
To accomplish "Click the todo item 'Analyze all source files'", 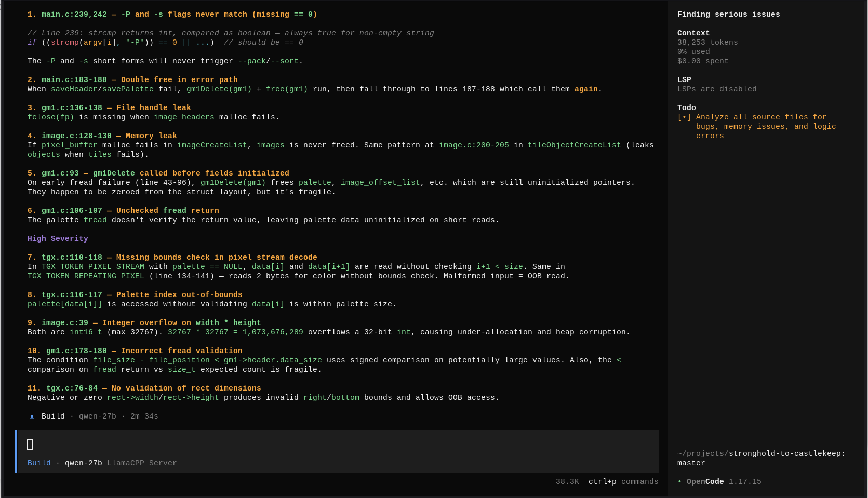I will point(766,127).
